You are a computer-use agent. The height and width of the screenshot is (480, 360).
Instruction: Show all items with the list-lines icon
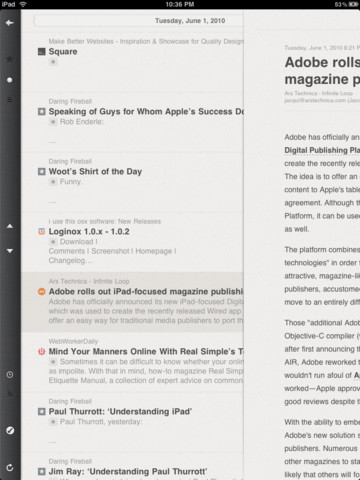(10, 100)
